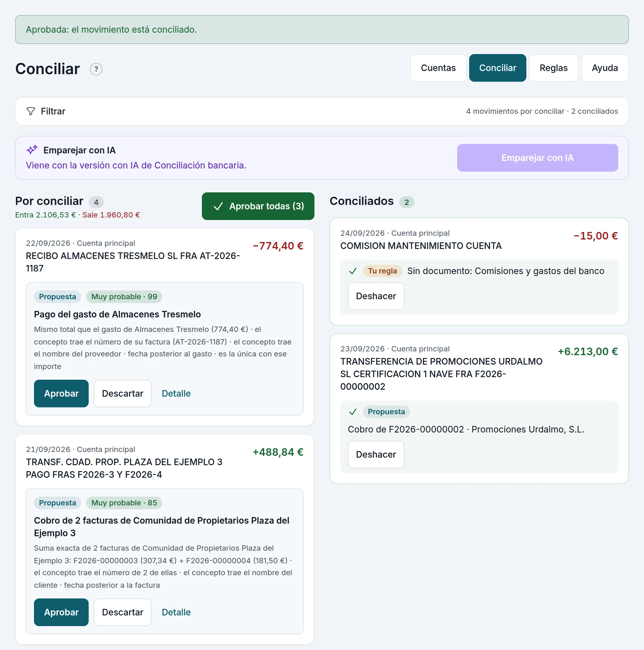Approve all three proposals

pyautogui.click(x=258, y=206)
